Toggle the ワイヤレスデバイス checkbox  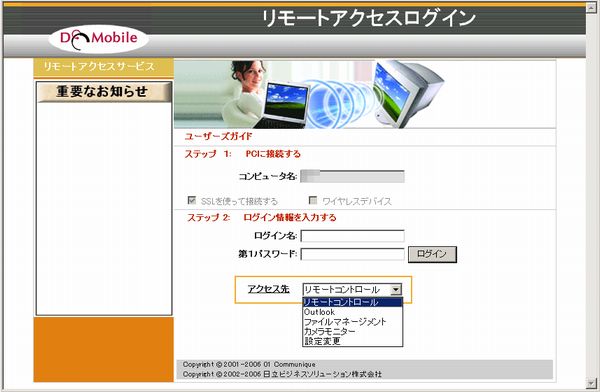[313, 200]
